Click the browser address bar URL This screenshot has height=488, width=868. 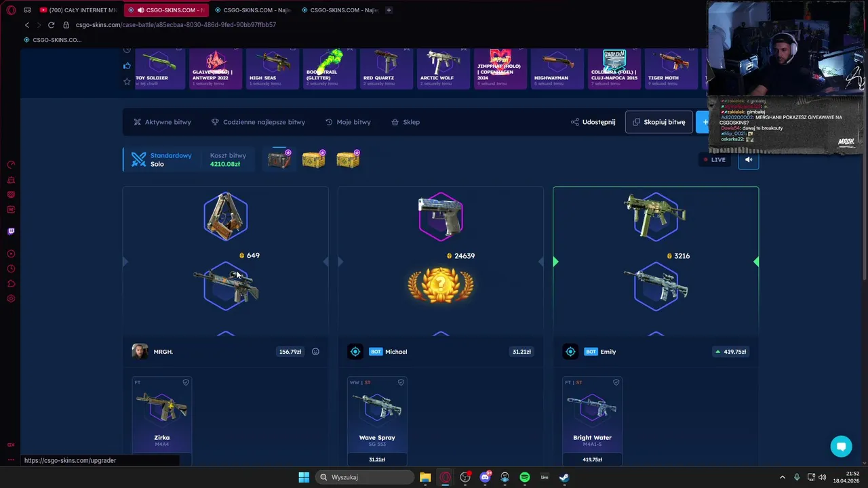tap(176, 25)
